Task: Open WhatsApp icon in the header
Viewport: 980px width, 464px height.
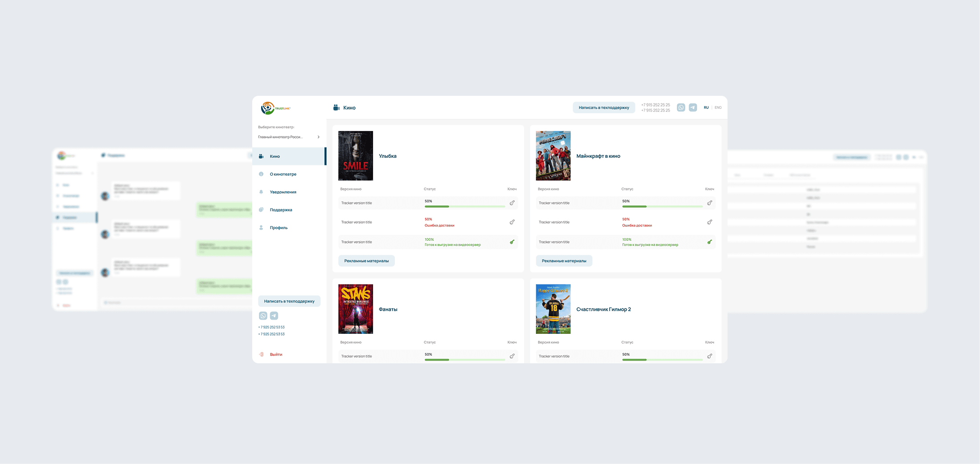Action: tap(681, 107)
